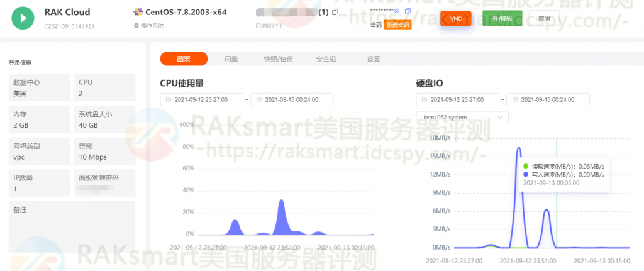
Task: Copy the password using its copy icon
Action: point(408,11)
